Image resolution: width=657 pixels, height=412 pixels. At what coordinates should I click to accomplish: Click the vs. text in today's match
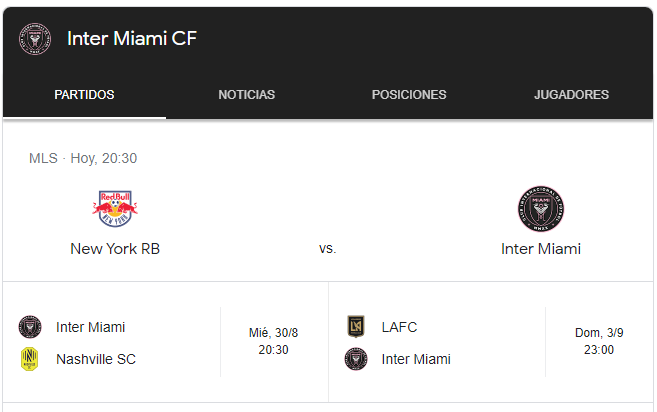coord(328,249)
